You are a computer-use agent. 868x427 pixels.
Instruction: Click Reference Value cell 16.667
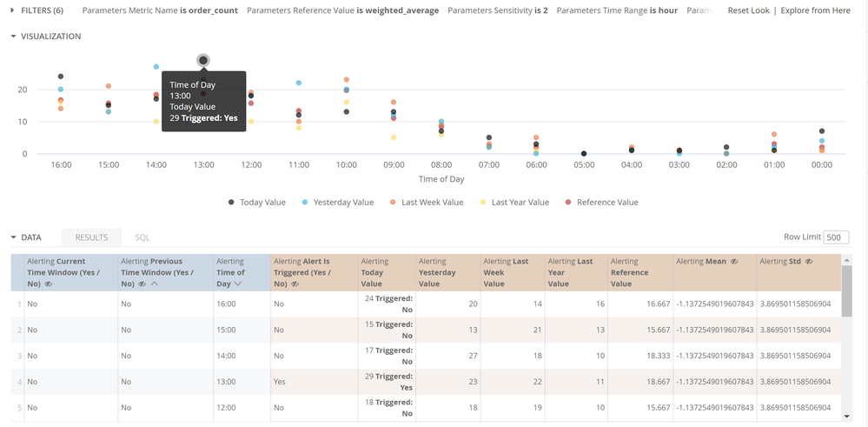tap(640, 304)
